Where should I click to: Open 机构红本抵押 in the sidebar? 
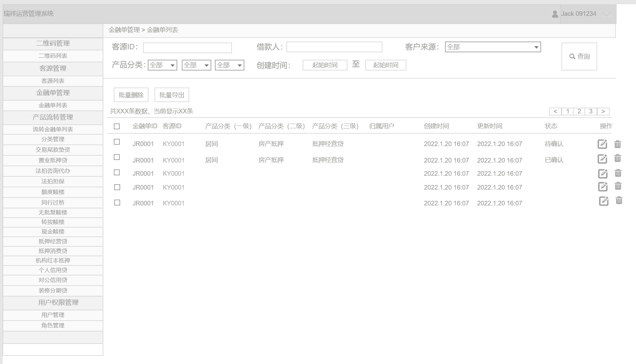tap(53, 260)
